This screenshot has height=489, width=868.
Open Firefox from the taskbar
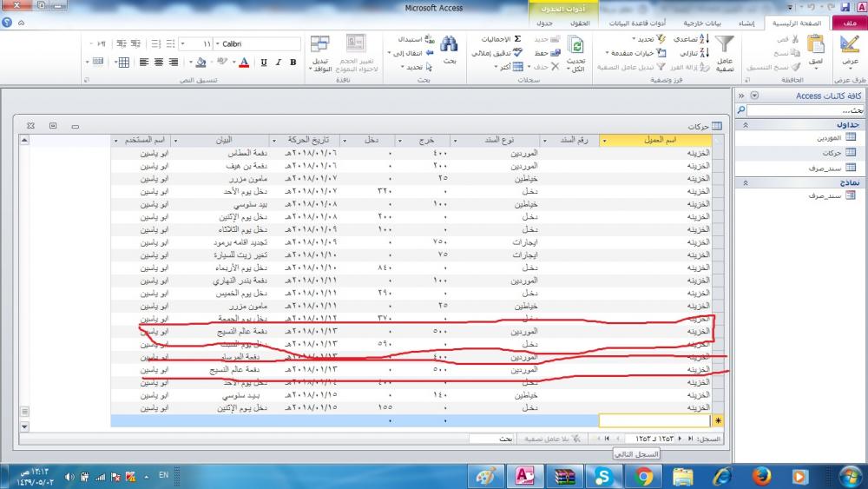point(762,476)
